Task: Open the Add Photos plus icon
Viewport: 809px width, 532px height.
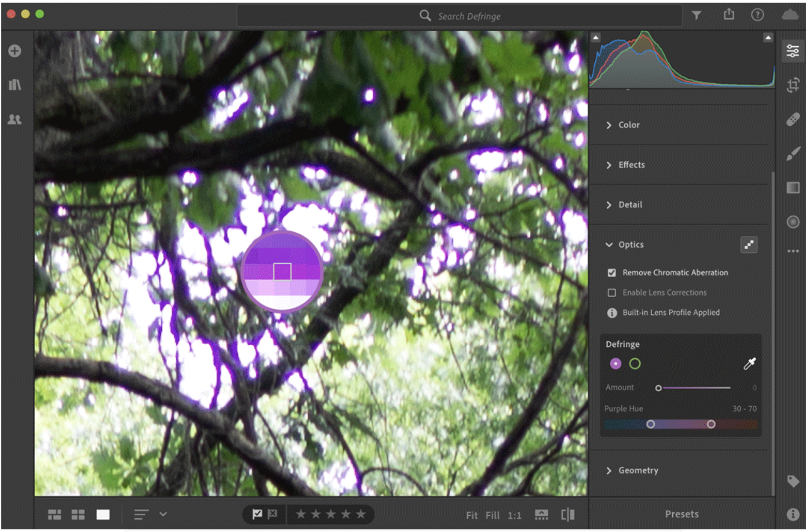Action: coord(15,51)
